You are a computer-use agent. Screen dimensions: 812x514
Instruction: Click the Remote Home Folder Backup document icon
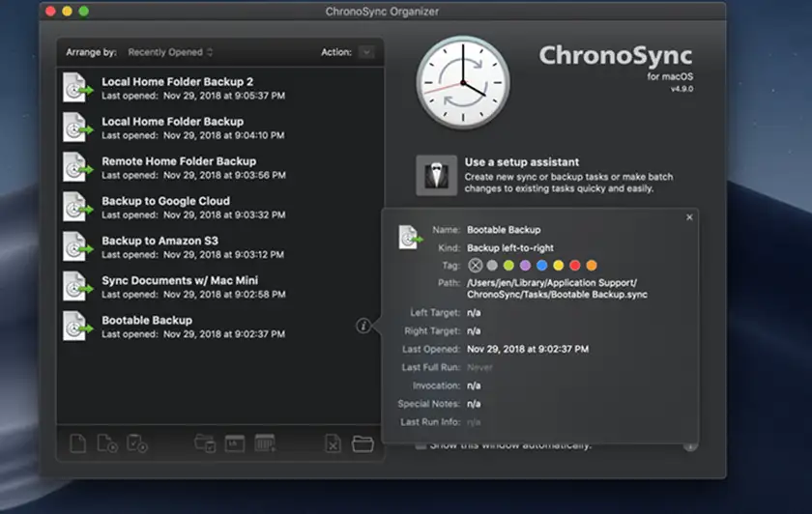77,167
